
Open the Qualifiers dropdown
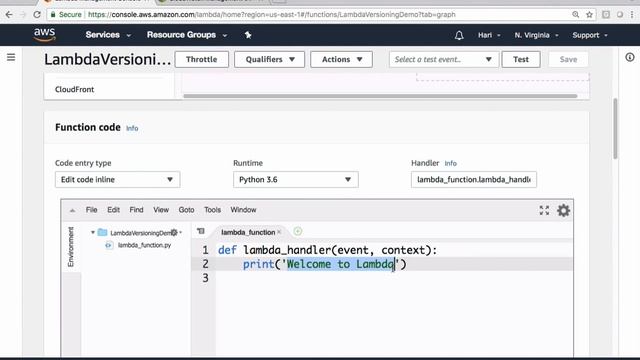269,59
